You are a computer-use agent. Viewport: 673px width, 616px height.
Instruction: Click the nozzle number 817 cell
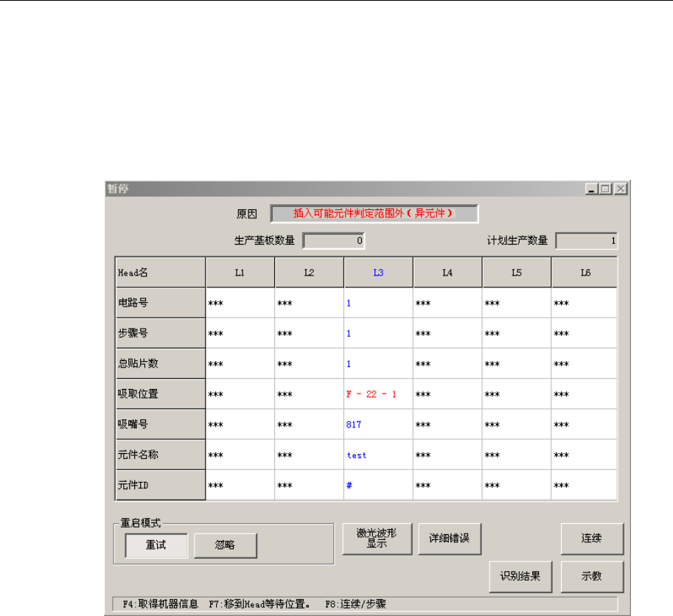378,424
